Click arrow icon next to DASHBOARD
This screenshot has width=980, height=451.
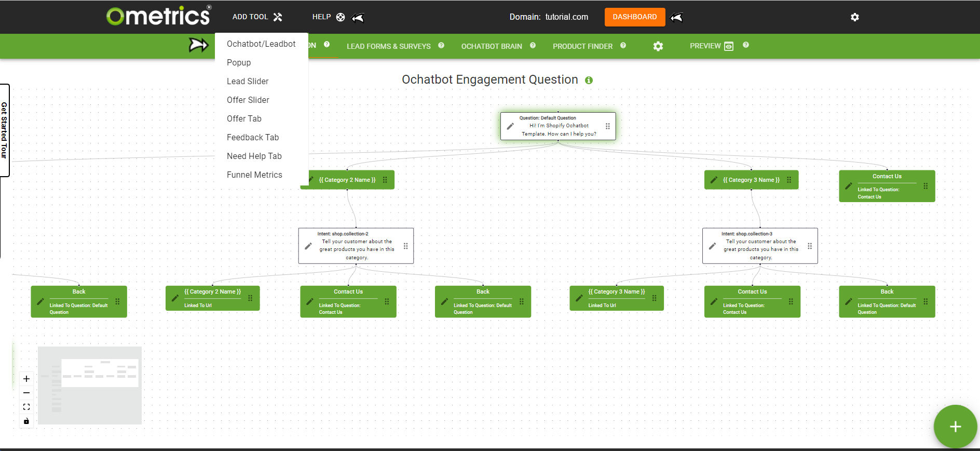tap(676, 17)
